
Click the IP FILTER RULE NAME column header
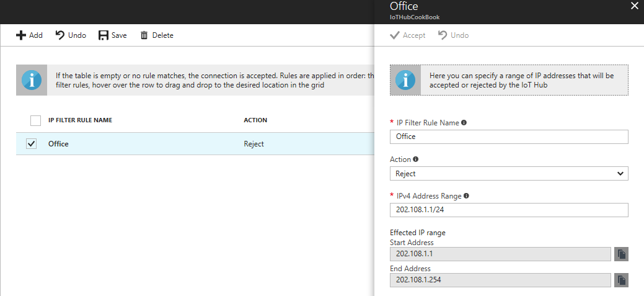coord(80,120)
